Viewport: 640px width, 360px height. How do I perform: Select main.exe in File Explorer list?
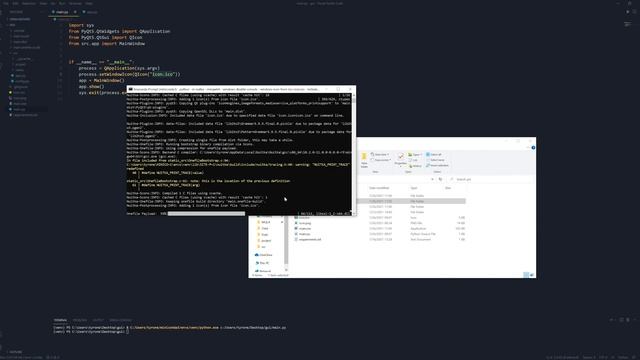point(304,229)
